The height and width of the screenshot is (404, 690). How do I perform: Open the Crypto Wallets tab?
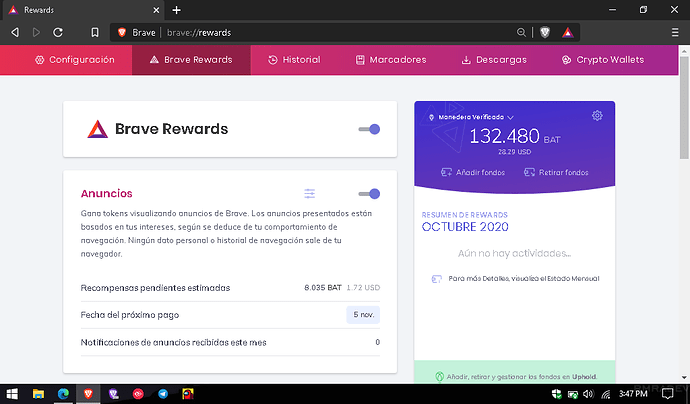coord(603,60)
